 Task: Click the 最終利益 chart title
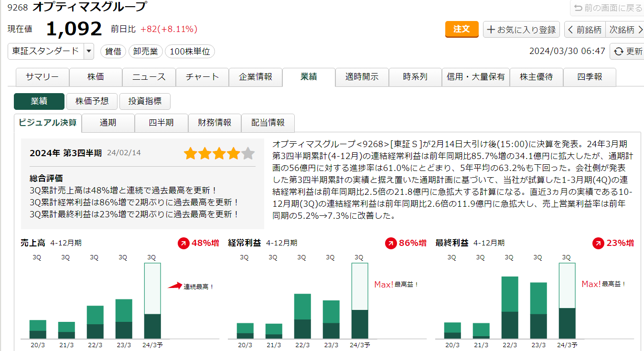[452, 243]
